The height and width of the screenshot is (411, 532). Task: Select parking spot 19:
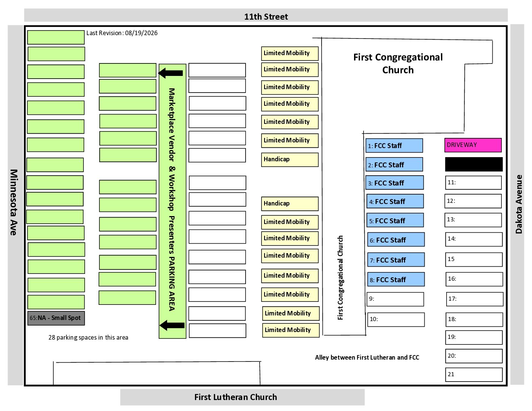[x=474, y=337]
